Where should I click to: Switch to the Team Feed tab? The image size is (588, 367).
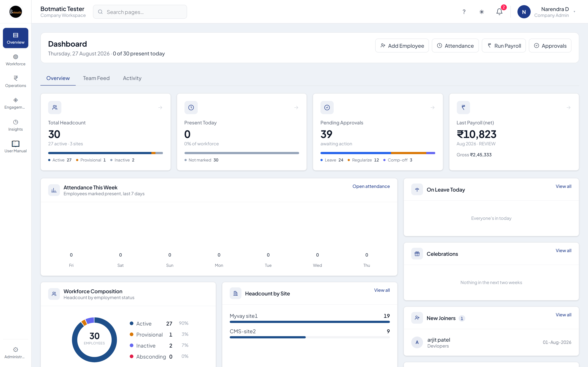coord(96,78)
